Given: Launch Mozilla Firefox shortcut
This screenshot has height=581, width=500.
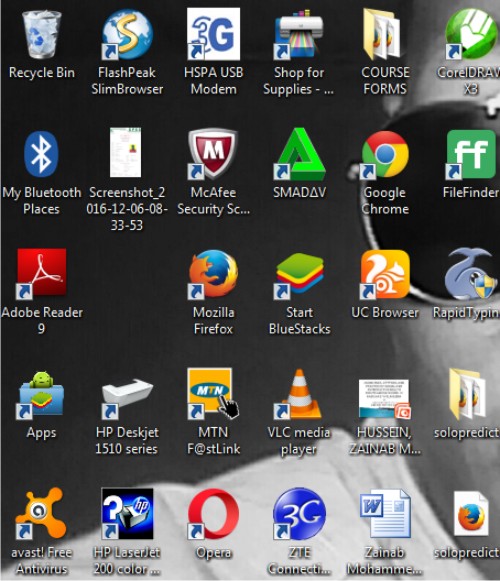Looking at the screenshot, I should tap(213, 274).
